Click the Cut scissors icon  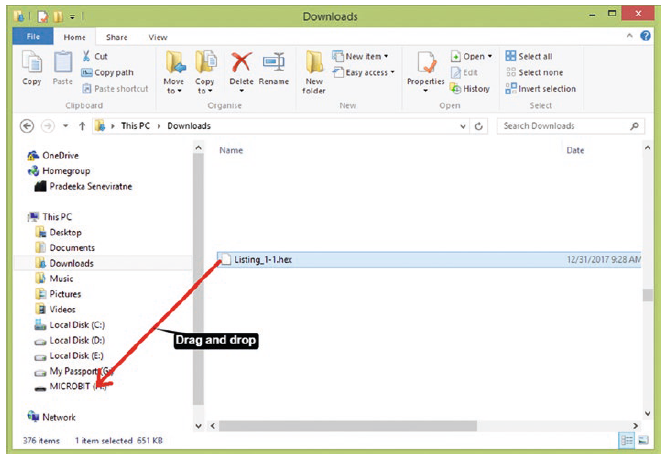click(88, 57)
